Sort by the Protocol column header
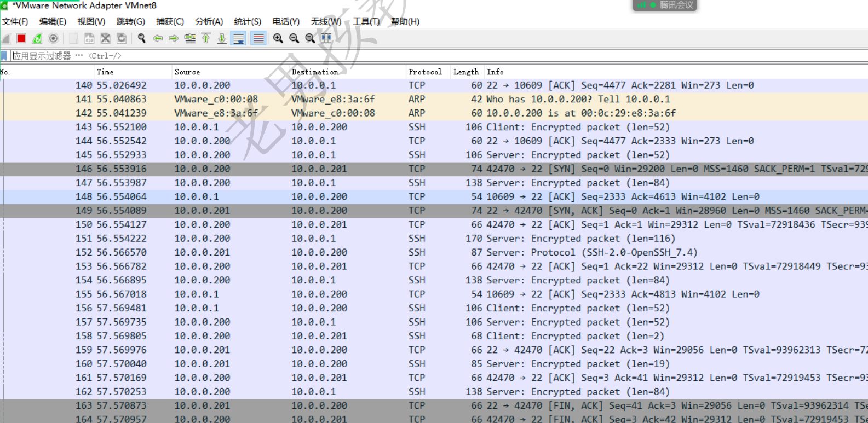The height and width of the screenshot is (423, 868). pyautogui.click(x=428, y=72)
